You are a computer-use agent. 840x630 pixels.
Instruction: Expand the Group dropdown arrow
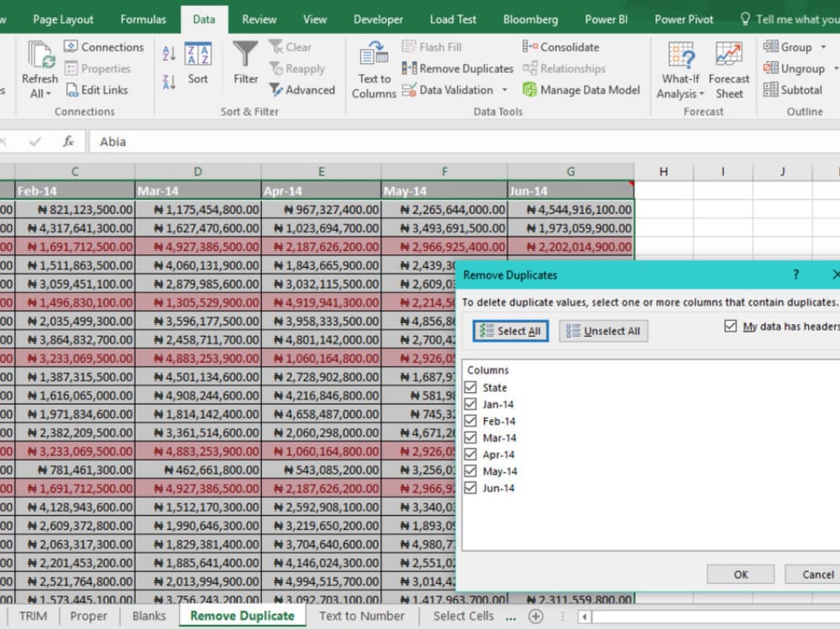823,47
